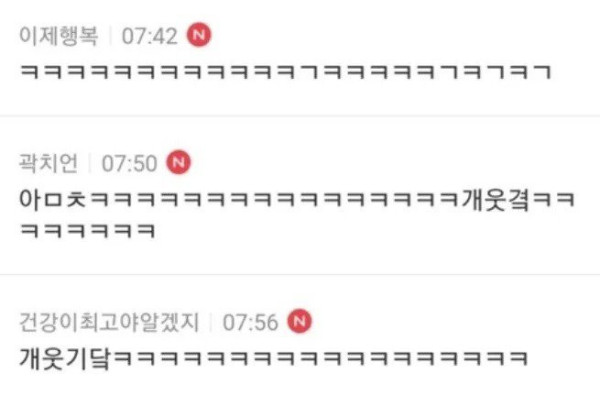
Task: Click the separator bar between 건강이최고야알겠지 and 07:56
Action: pos(211,322)
